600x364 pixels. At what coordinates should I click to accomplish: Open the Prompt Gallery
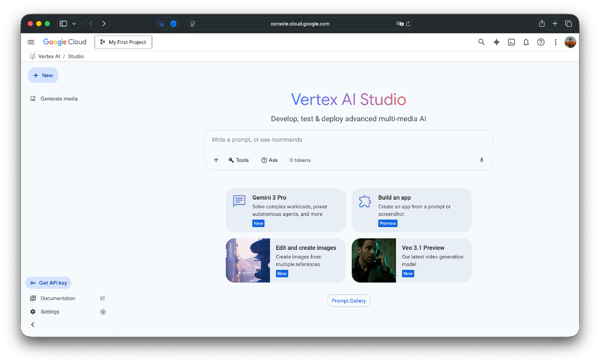pos(348,301)
